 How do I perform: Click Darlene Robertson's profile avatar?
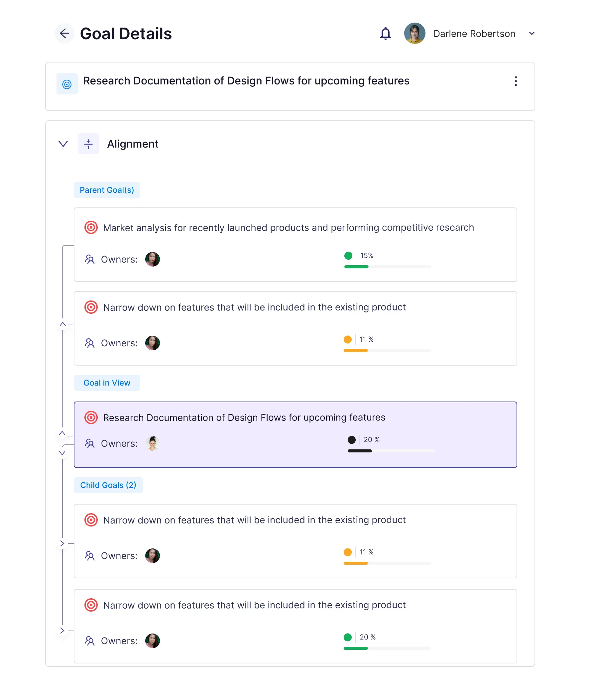tap(415, 33)
